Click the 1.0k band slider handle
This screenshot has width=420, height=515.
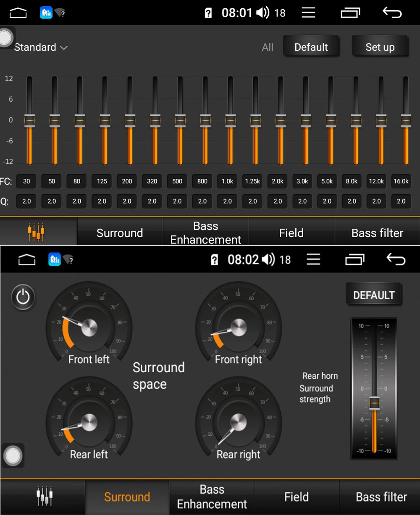click(230, 121)
